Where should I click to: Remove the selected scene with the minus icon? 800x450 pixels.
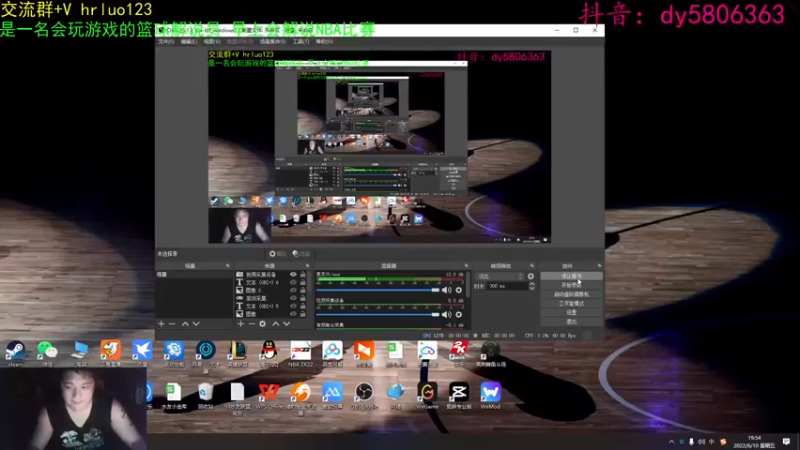(x=172, y=323)
